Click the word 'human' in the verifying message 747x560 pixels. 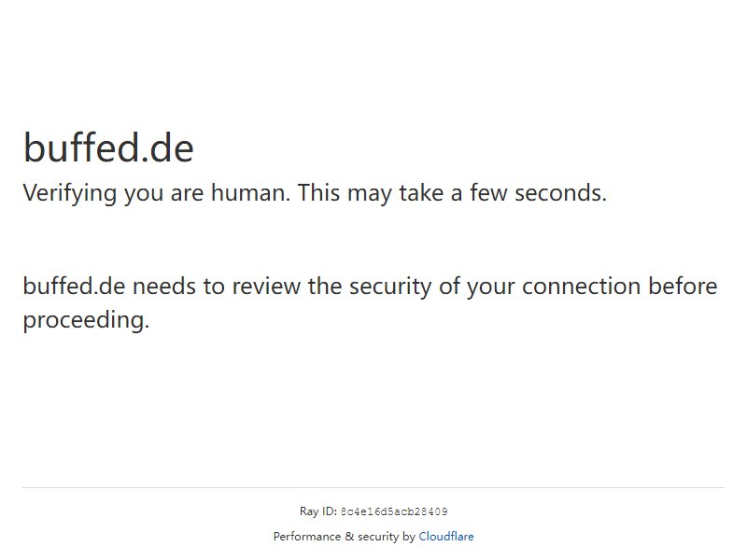pyautogui.click(x=247, y=193)
